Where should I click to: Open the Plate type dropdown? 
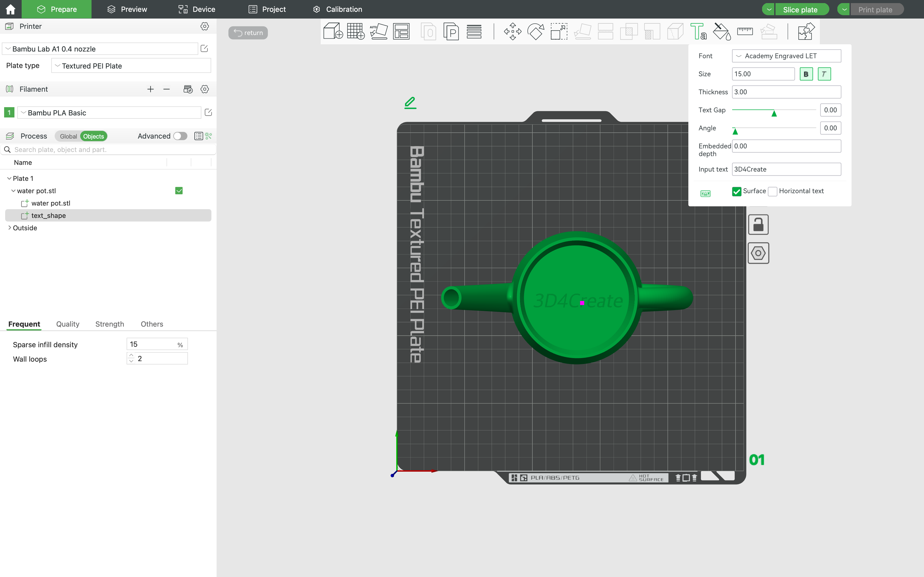point(131,66)
